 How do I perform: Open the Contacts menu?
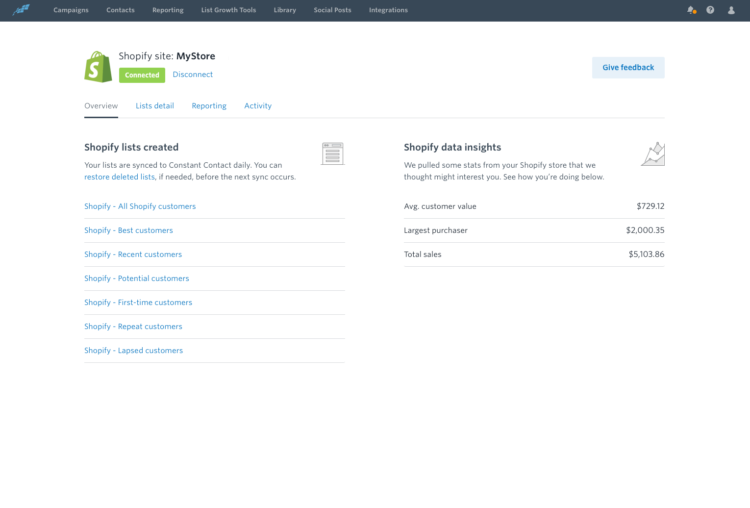tap(121, 10)
